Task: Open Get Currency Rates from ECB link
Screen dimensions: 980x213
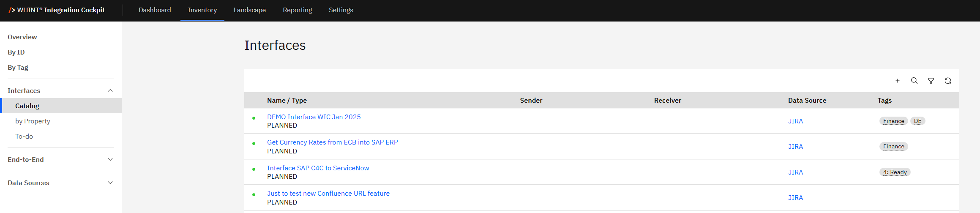Action: pos(332,142)
